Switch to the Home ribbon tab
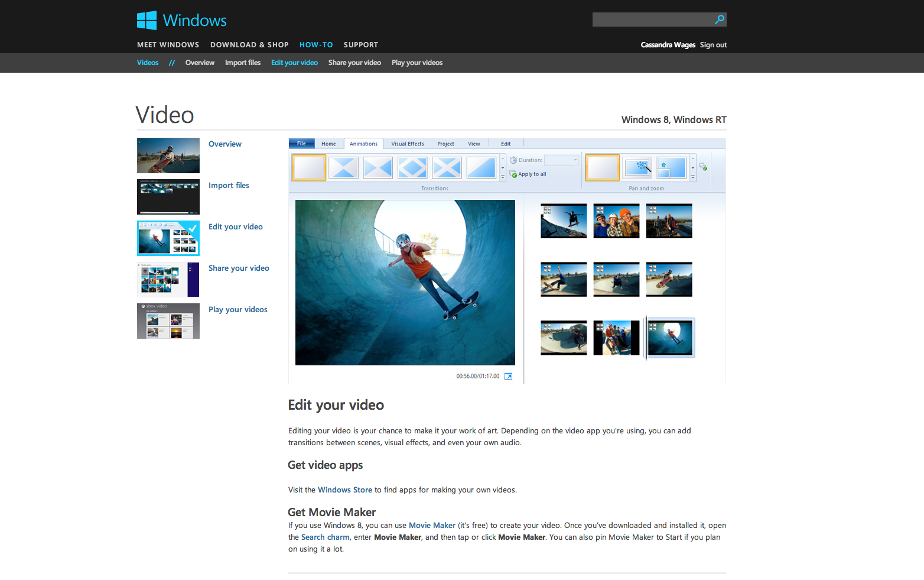Viewport: 924px width, 580px height. click(x=328, y=144)
